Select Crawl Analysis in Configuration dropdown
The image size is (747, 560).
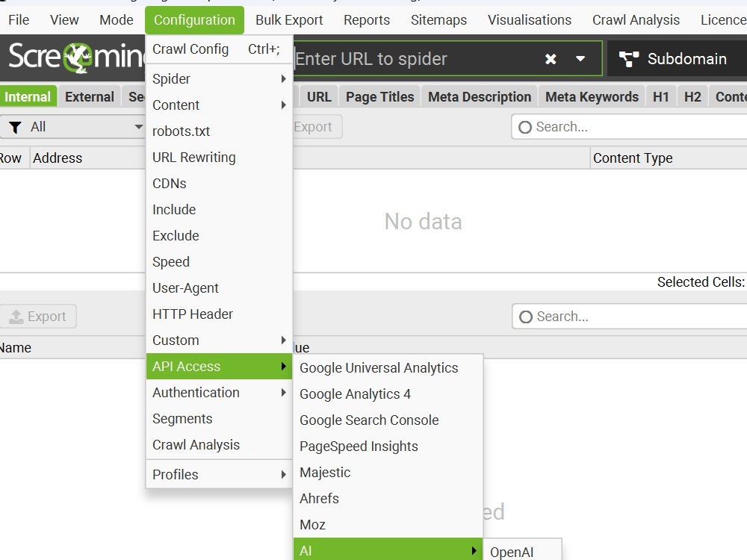[x=219, y=445]
